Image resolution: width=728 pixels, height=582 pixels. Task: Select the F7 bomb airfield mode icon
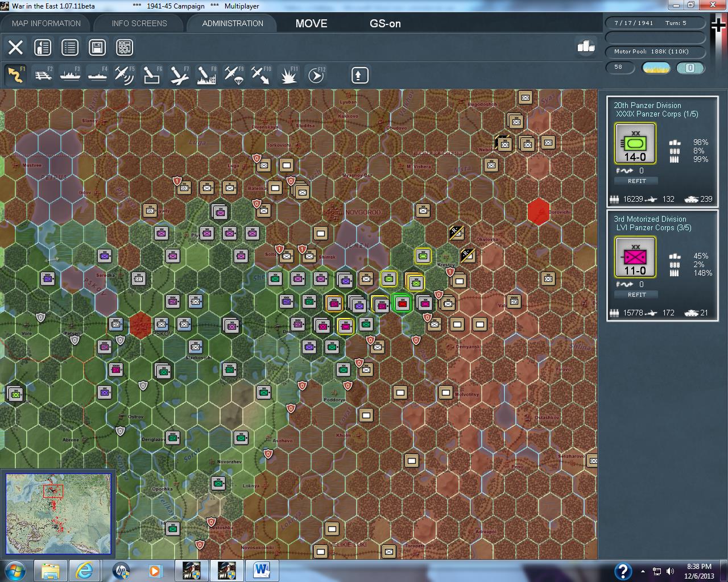179,75
